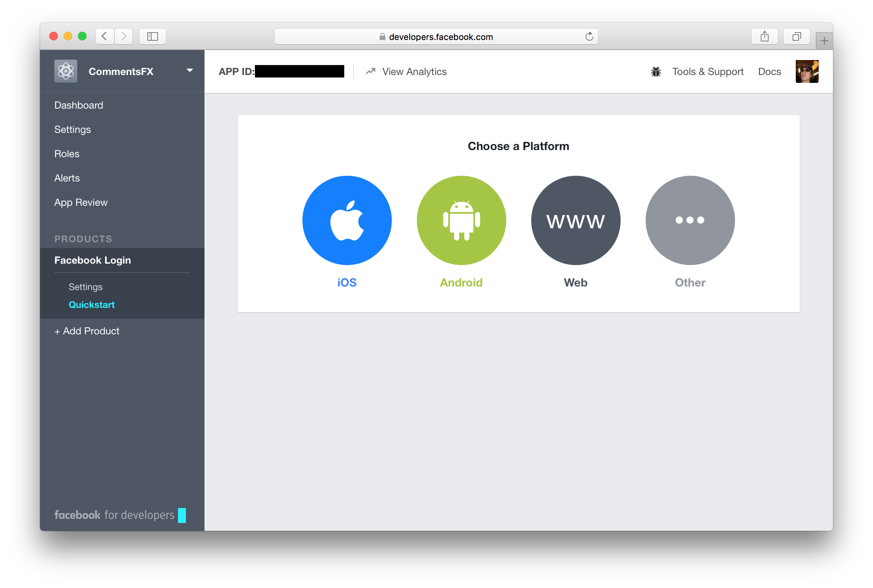
Task: Click the bug/alerts icon in toolbar
Action: (x=656, y=71)
